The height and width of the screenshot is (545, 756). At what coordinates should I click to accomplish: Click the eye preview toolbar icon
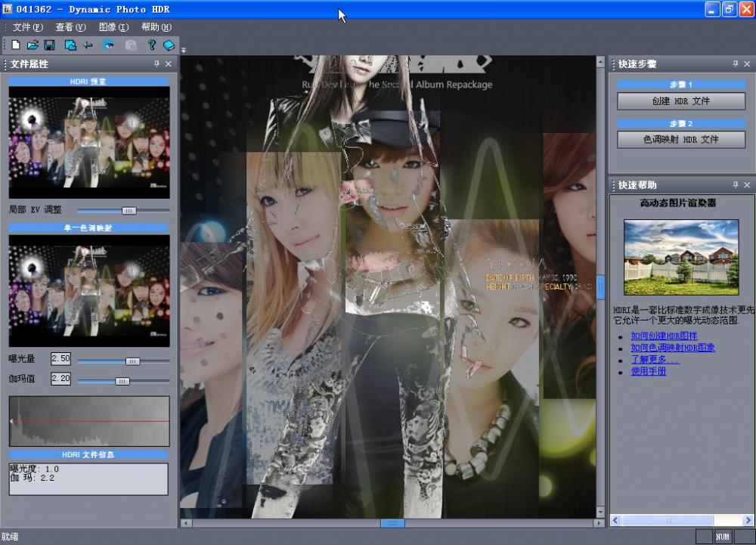coord(109,45)
